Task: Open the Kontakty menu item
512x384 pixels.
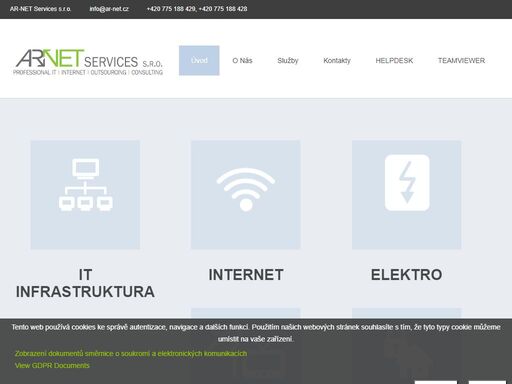Action: tap(337, 61)
